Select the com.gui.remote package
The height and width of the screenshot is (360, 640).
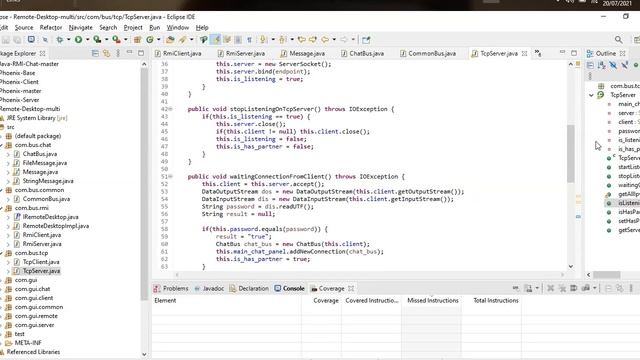pyautogui.click(x=36, y=316)
